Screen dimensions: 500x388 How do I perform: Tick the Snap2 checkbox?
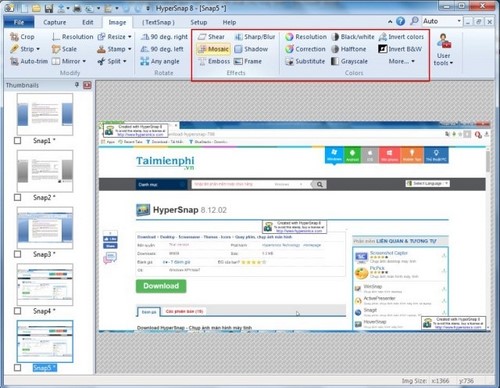[x=18, y=197]
